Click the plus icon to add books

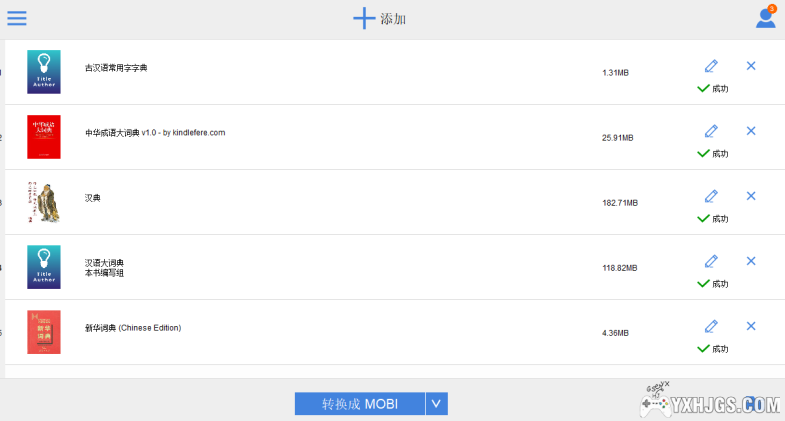(x=364, y=18)
